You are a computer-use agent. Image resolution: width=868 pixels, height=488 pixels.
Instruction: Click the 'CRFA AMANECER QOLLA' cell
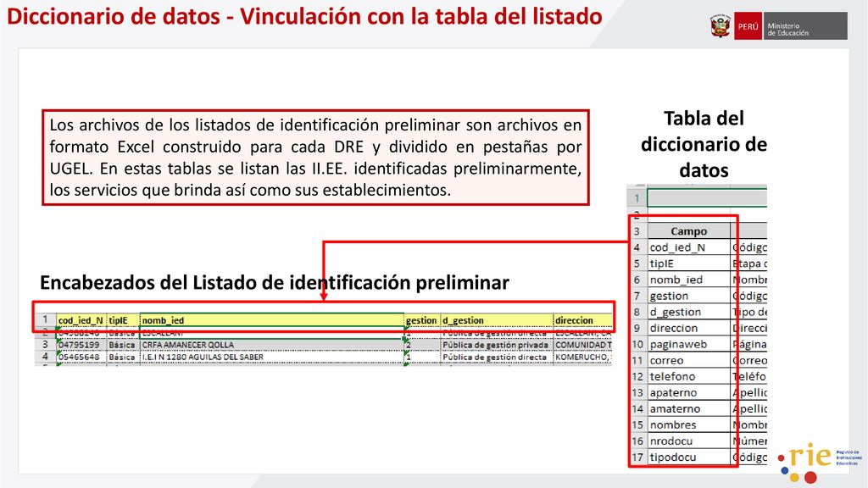pyautogui.click(x=272, y=345)
